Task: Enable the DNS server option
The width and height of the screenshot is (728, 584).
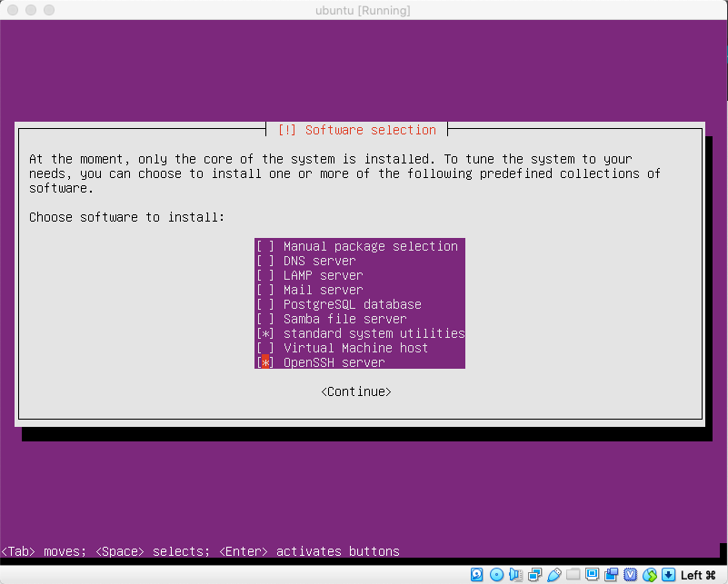Action: [x=265, y=261]
